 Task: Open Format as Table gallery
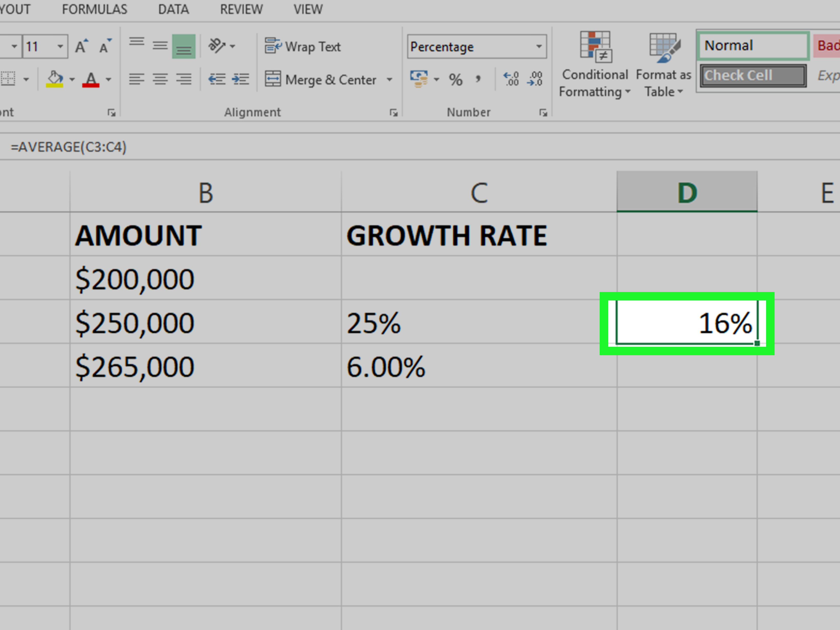pos(664,65)
